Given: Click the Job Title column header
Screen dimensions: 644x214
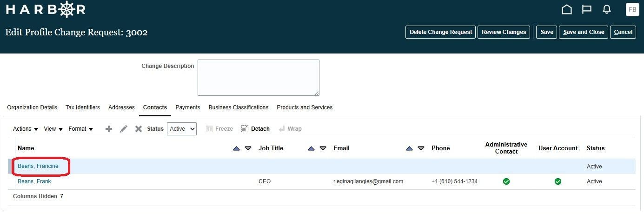Looking at the screenshot, I should point(271,148).
